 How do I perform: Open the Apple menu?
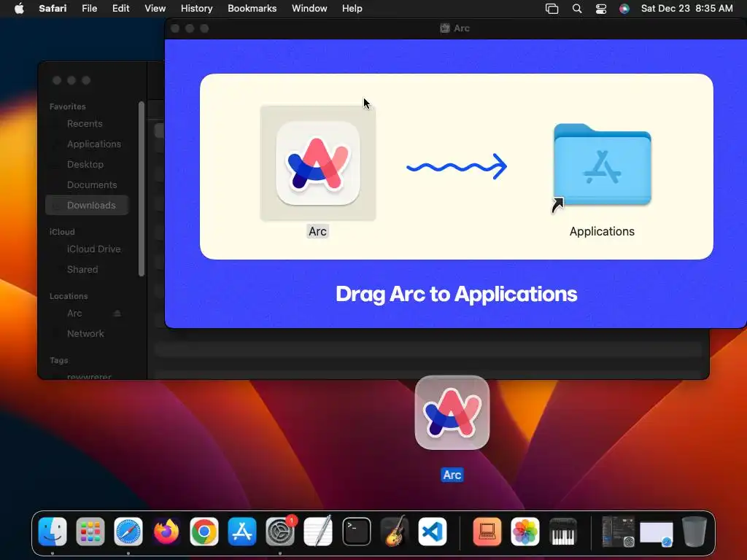19,8
